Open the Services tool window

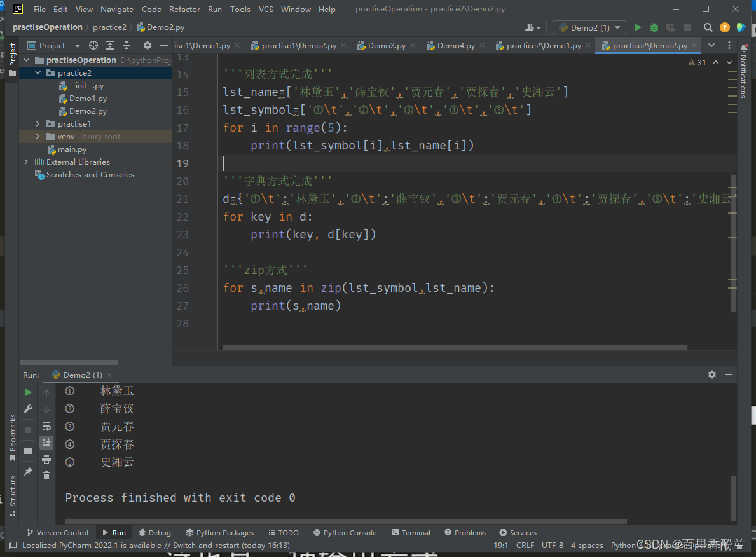518,532
